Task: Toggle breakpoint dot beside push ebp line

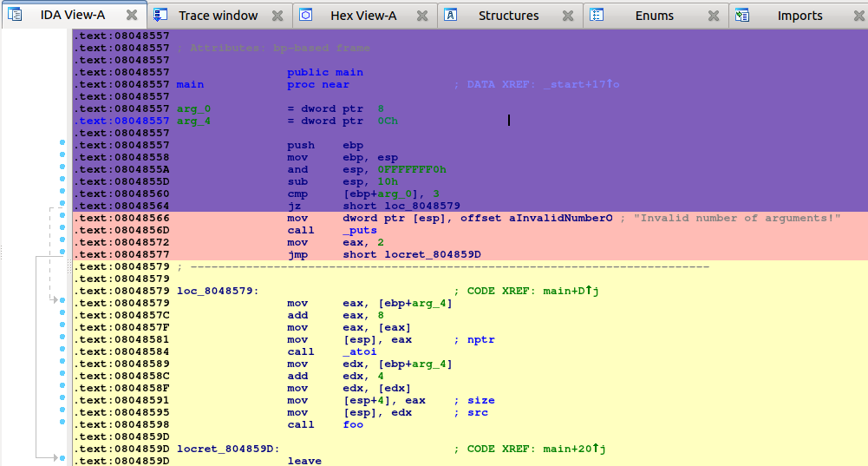Action: (x=62, y=146)
